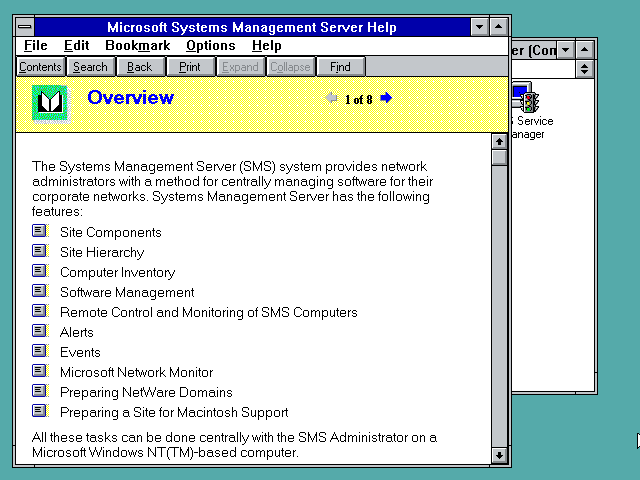Image resolution: width=640 pixels, height=480 pixels.
Task: Click the Print button
Action: (190, 67)
